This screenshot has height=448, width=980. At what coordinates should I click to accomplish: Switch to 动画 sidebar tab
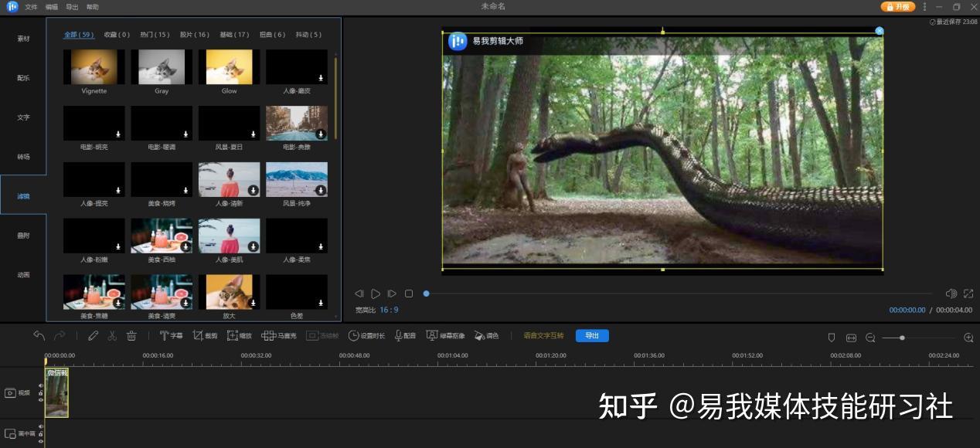click(23, 275)
